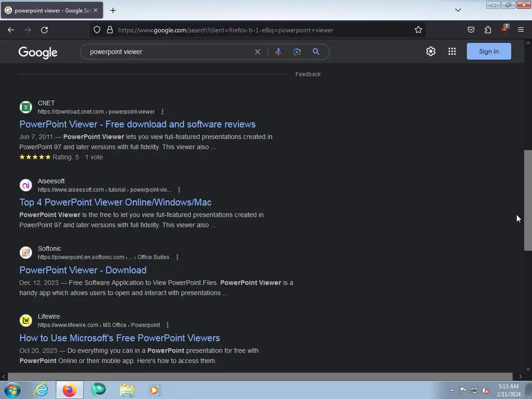Open the tracking protection shield icon
The image size is (532, 399).
tap(97, 30)
